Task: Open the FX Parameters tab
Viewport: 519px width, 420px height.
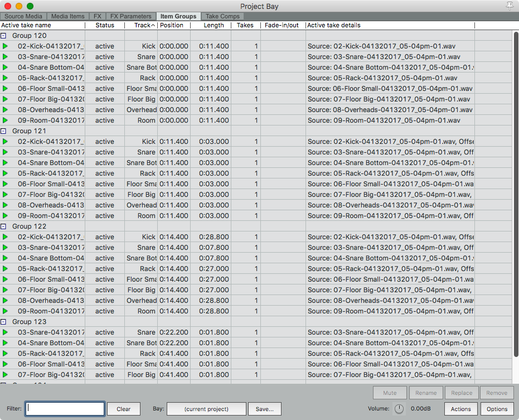Action: point(130,16)
